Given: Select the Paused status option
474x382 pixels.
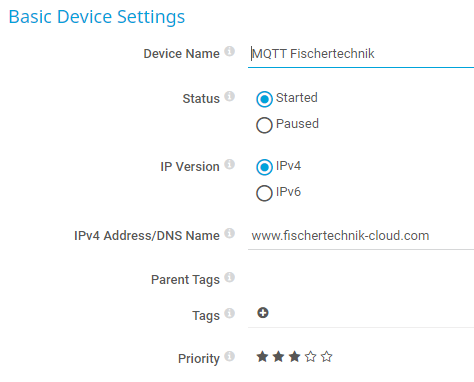Looking at the screenshot, I should click(264, 125).
